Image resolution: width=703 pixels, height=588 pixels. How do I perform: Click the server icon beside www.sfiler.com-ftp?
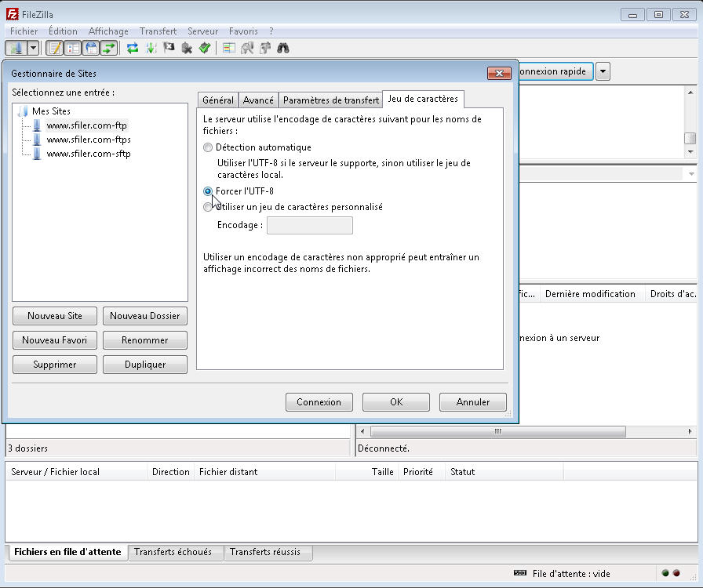[37, 125]
